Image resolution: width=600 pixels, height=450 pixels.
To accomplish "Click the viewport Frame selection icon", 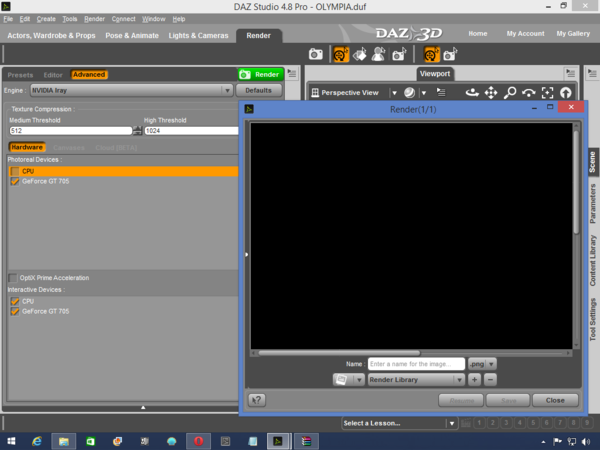I will pos(547,93).
